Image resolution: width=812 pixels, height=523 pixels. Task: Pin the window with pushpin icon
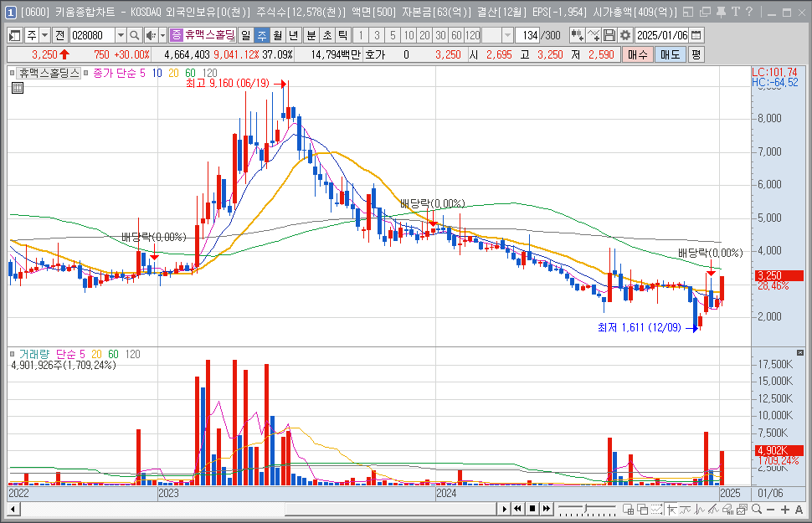pos(721,12)
